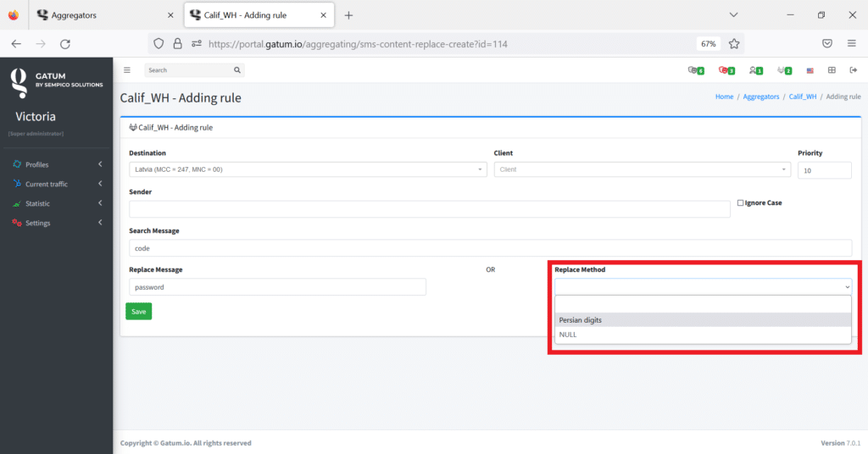Screen dimensions: 868x454
Task: Open Firefox application menu button
Action: pos(851,44)
